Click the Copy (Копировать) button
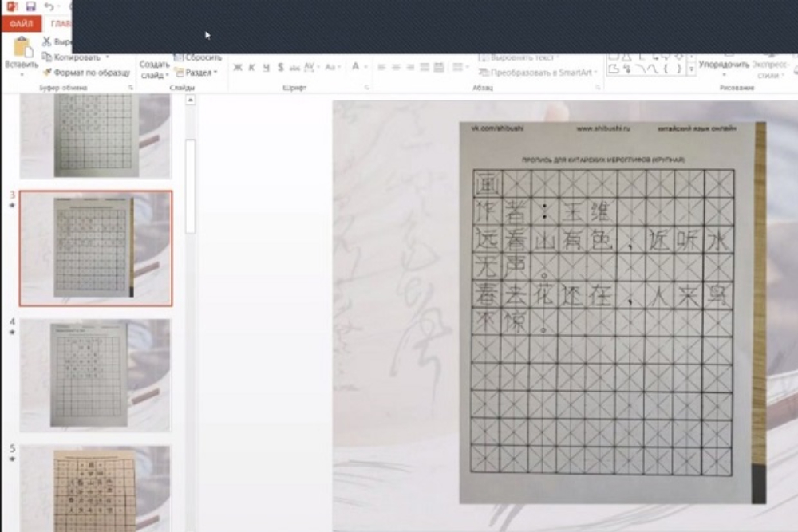Screen dimensions: 798x532 pos(76,57)
